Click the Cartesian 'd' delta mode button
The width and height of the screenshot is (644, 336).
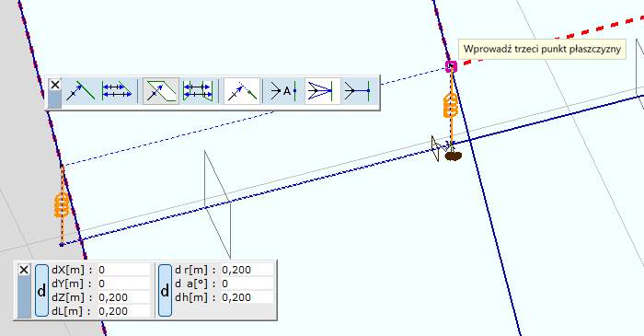pyautogui.click(x=41, y=291)
